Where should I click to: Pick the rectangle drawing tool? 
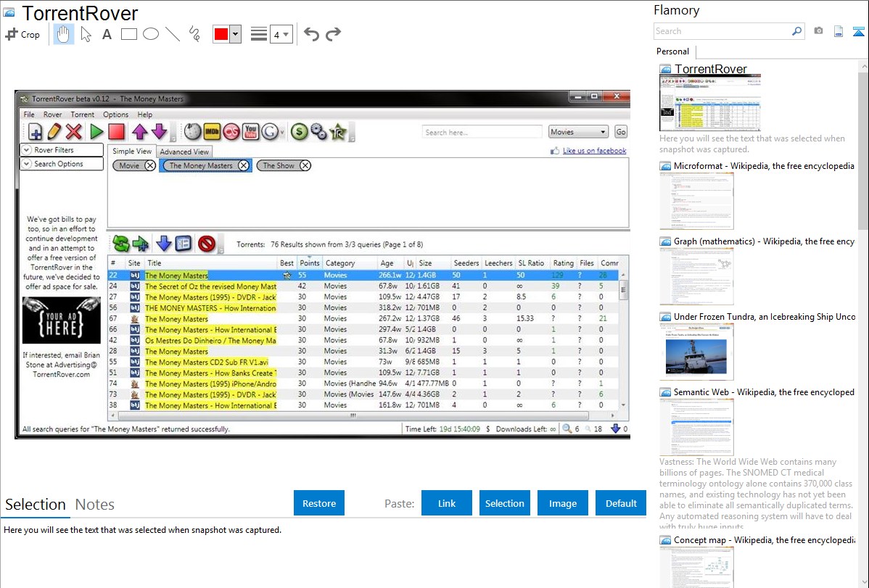click(x=128, y=34)
